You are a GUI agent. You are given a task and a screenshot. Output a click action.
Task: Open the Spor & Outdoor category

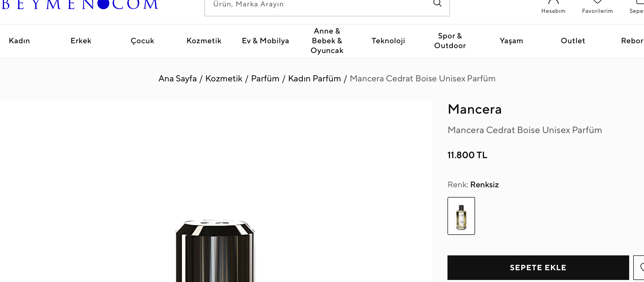pyautogui.click(x=450, y=41)
